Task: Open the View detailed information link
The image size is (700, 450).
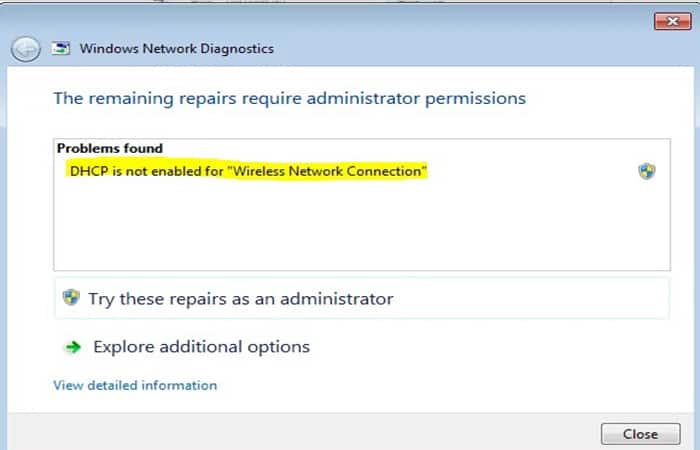Action: [135, 385]
